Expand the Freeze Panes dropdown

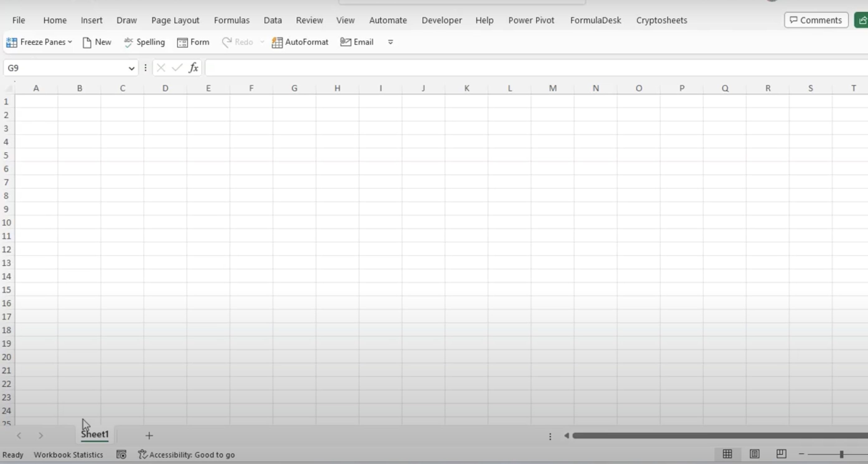pyautogui.click(x=70, y=42)
